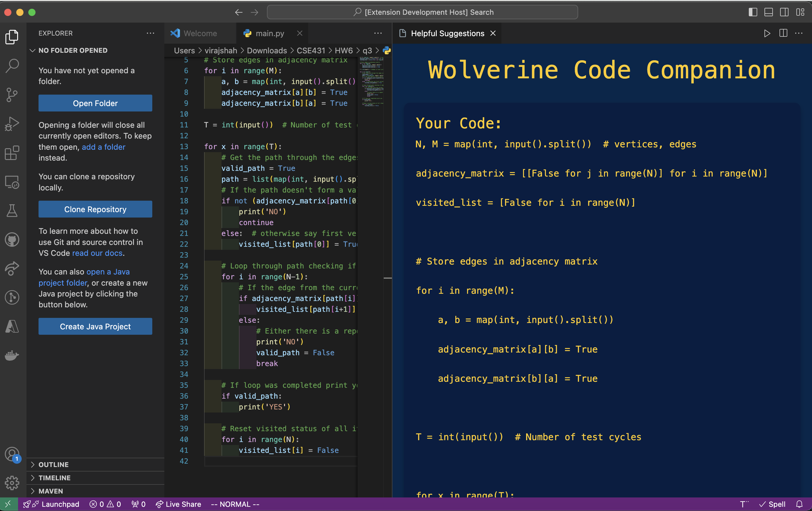The width and height of the screenshot is (812, 511).
Task: Expand the TIMELINE section
Action: (54, 478)
